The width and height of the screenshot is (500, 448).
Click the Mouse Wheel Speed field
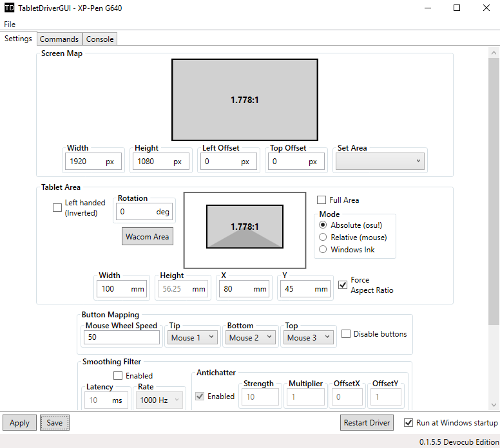coord(121,337)
